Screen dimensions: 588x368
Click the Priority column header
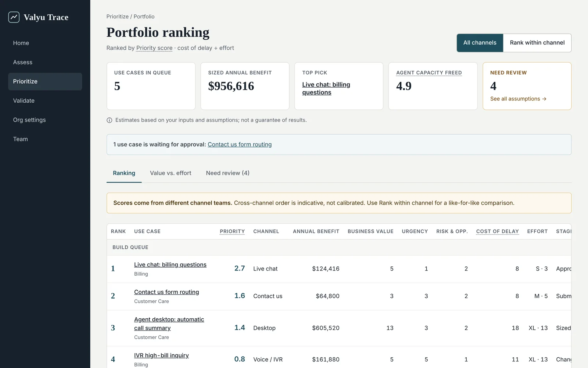pos(232,231)
